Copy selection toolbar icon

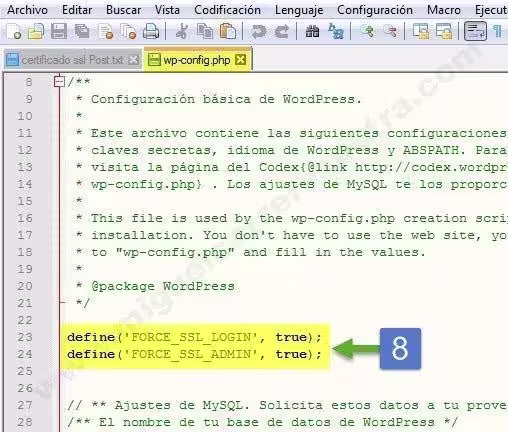click(205, 32)
